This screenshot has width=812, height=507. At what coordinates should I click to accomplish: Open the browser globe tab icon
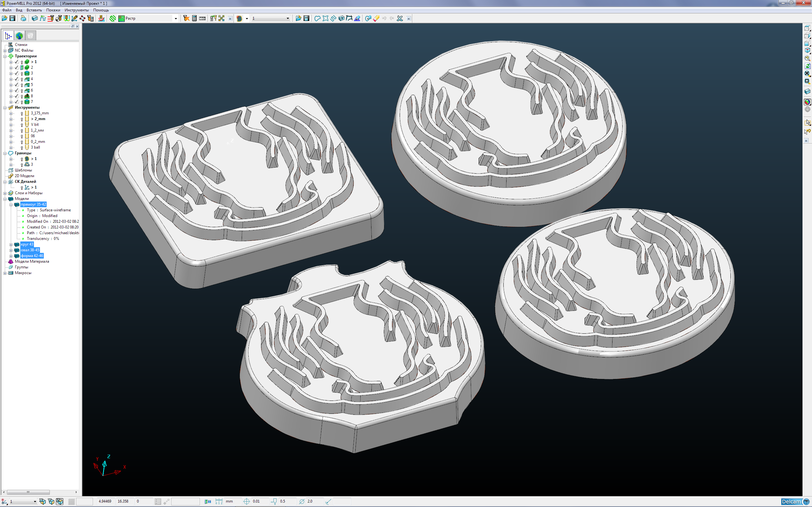(x=19, y=35)
